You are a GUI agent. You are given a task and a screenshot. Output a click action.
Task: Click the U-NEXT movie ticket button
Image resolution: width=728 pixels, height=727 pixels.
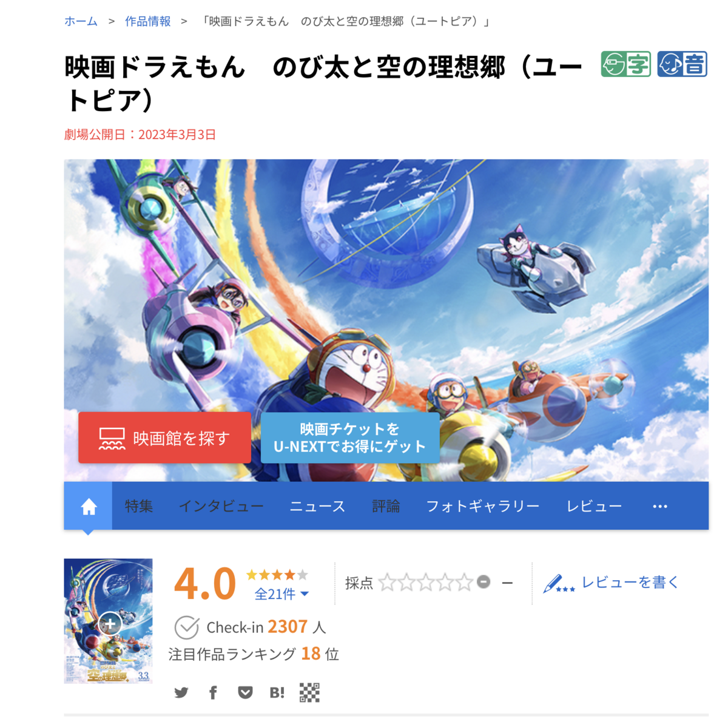tap(350, 438)
